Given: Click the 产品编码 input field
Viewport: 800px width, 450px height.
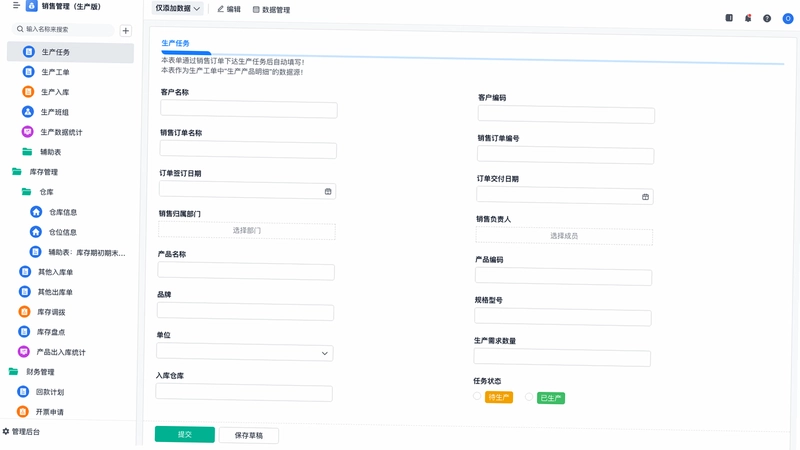Looking at the screenshot, I should point(563,277).
